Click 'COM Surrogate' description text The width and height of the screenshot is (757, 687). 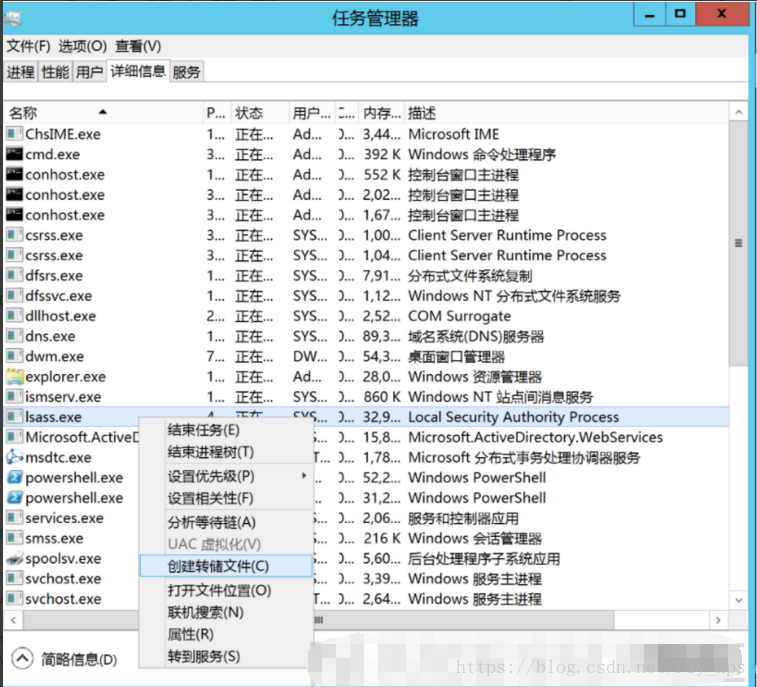click(x=459, y=316)
